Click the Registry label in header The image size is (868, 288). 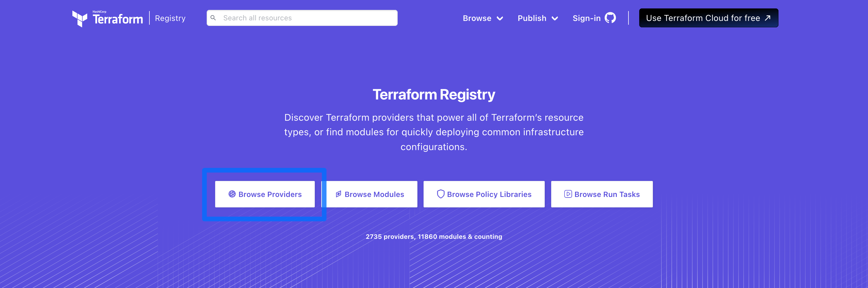click(170, 18)
